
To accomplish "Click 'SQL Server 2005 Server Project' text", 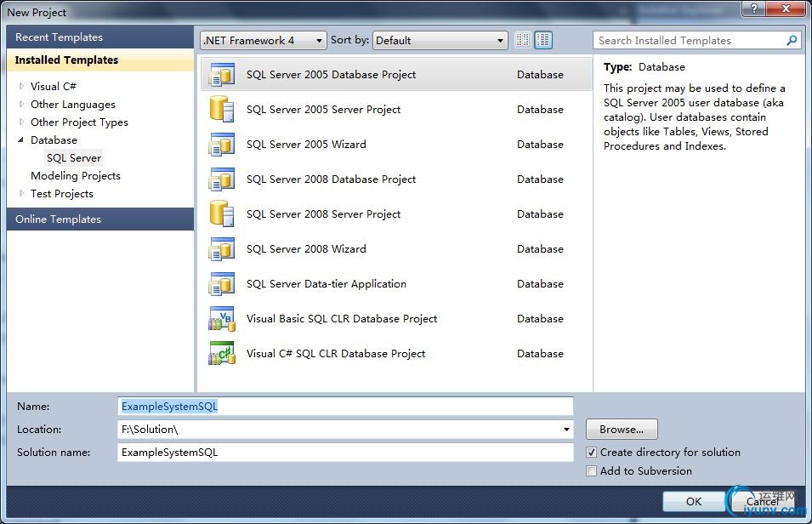I will coord(323,110).
